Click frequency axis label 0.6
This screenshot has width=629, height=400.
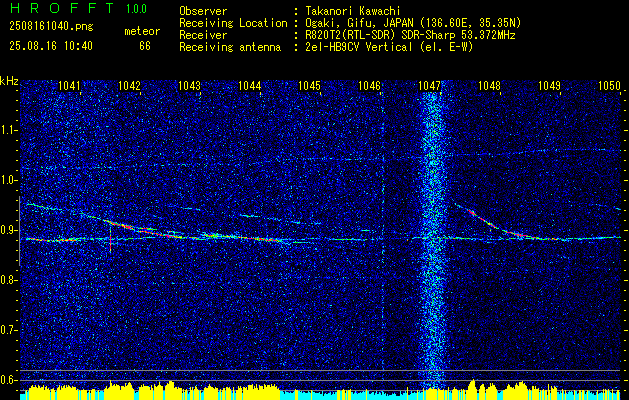[x=7, y=380]
